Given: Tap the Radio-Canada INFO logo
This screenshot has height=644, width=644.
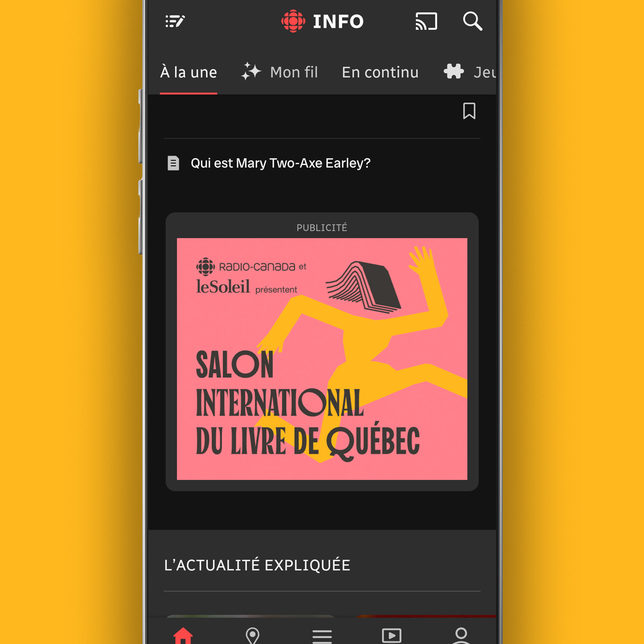Looking at the screenshot, I should (x=322, y=21).
